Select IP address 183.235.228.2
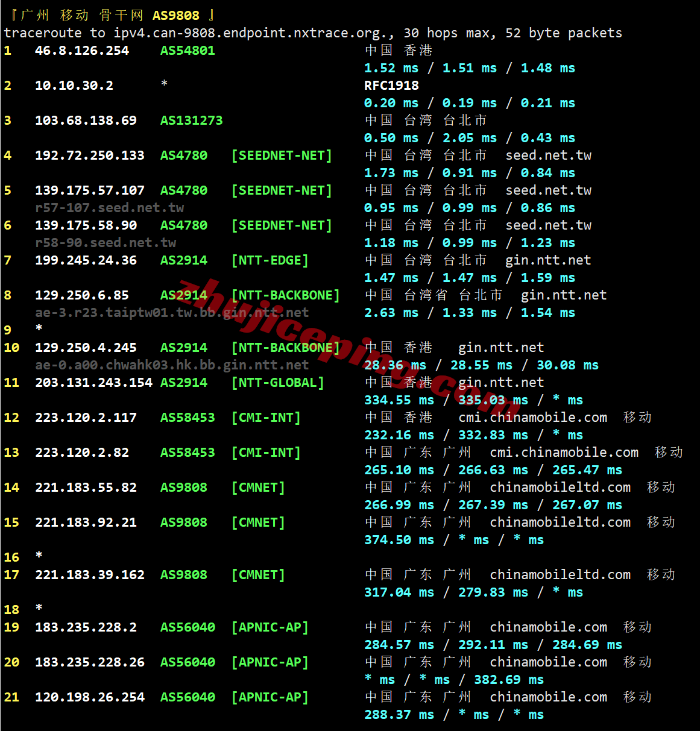Image resolution: width=700 pixels, height=731 pixels. click(x=86, y=627)
